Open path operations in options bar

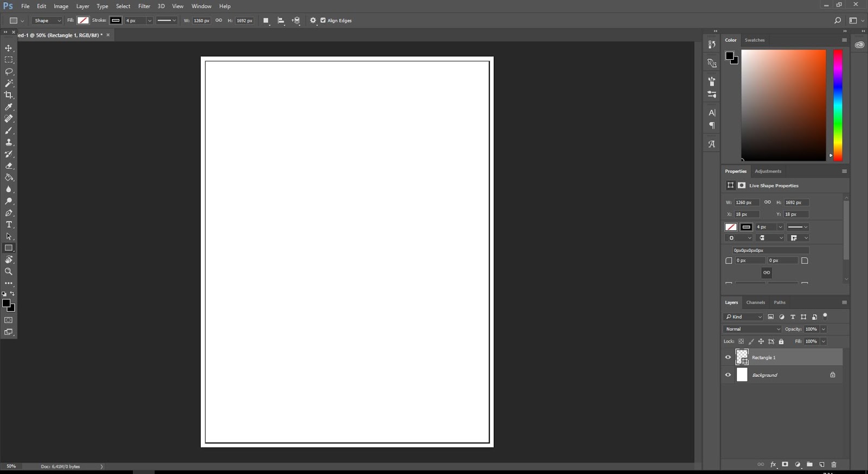[x=266, y=21]
